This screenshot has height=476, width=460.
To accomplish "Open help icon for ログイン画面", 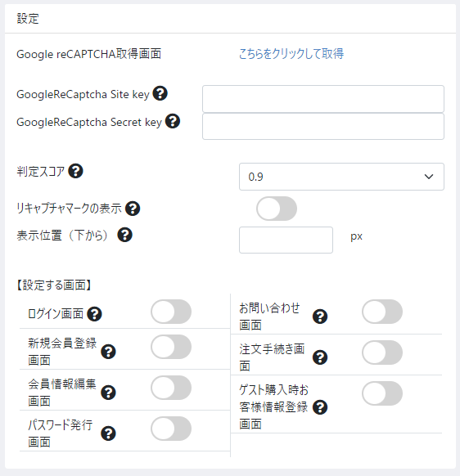I will click(94, 314).
